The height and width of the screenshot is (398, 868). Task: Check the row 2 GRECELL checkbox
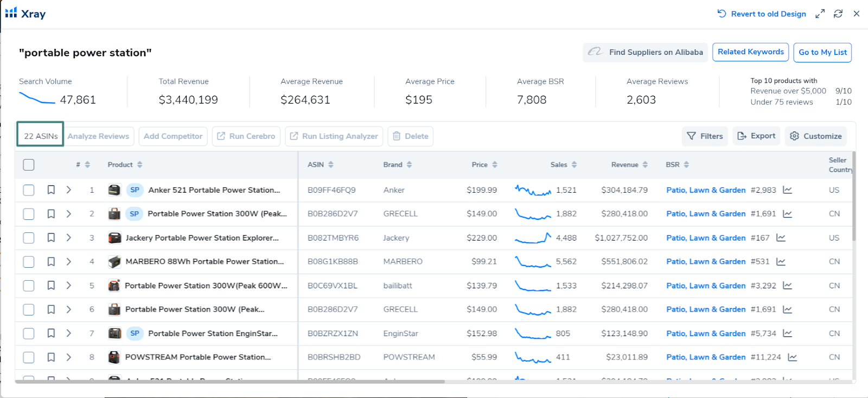29,214
